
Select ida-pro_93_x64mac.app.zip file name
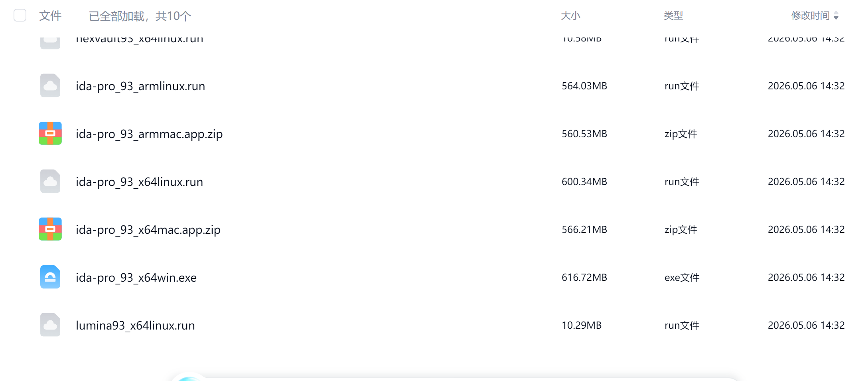148,230
